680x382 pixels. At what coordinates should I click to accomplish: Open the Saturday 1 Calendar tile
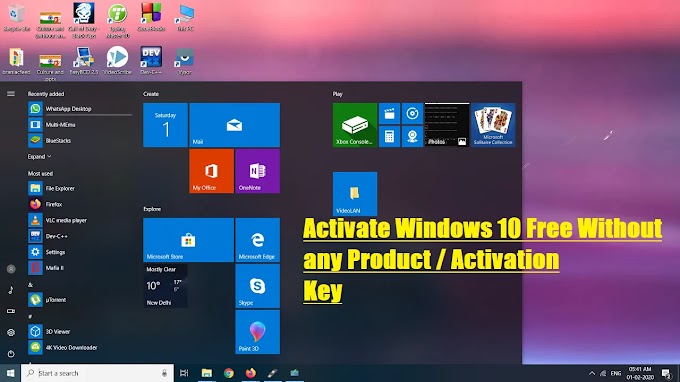[x=165, y=125]
